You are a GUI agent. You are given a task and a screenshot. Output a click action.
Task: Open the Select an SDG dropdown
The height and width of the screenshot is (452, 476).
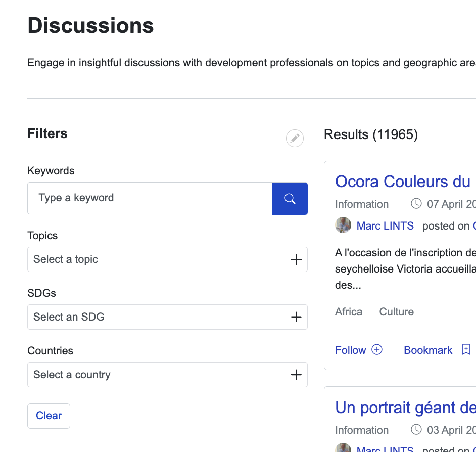167,317
